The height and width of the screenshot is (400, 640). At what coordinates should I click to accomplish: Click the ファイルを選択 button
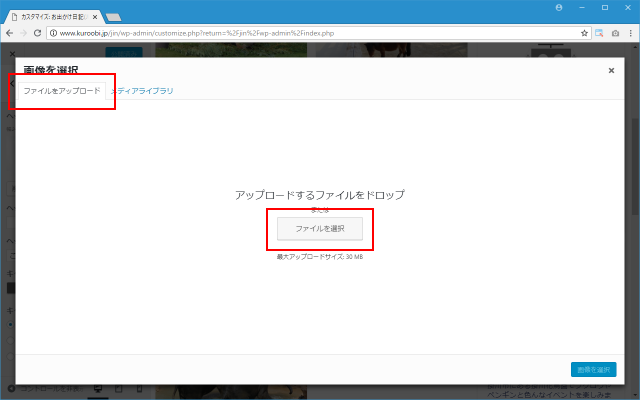point(320,229)
